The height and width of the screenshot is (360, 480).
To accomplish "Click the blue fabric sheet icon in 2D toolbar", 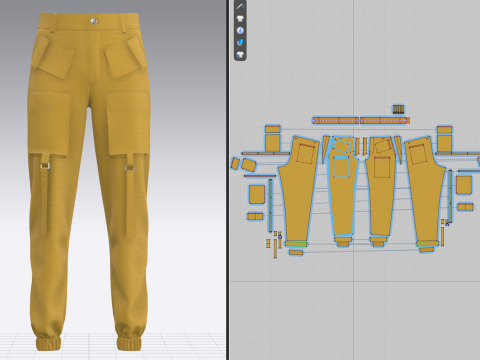I will (240, 42).
